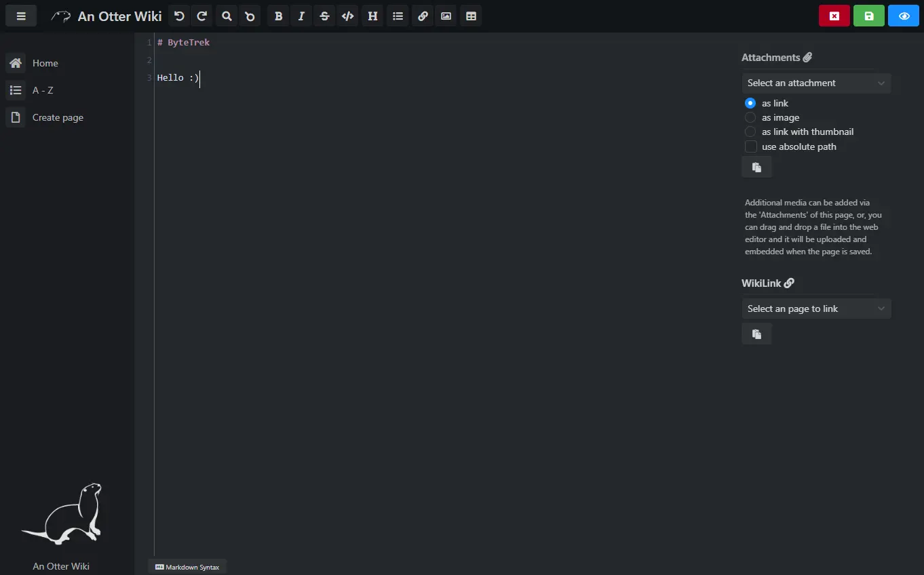Select 'as link with thumbnail' option
The image size is (924, 575).
[x=750, y=132]
